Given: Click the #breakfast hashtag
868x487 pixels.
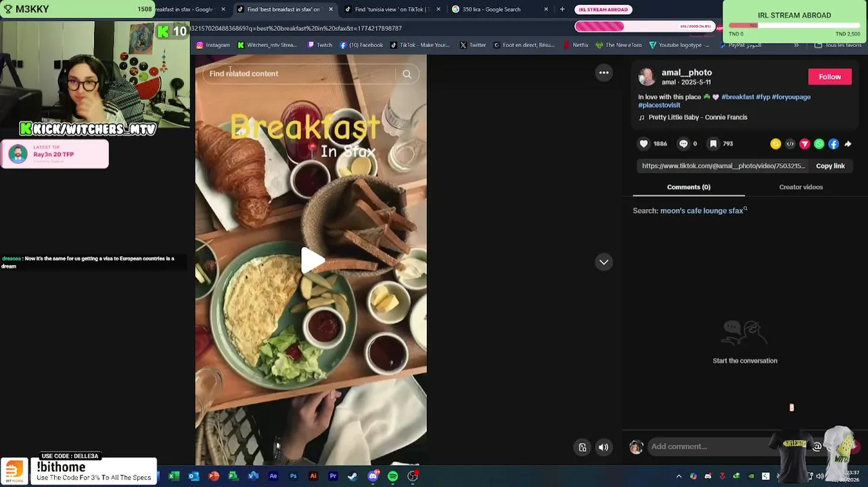Looking at the screenshot, I should coord(737,97).
